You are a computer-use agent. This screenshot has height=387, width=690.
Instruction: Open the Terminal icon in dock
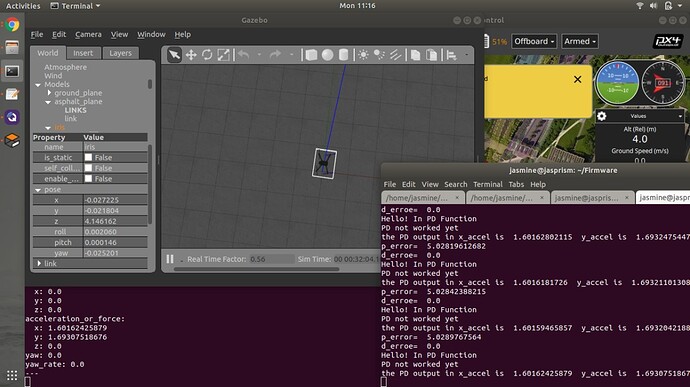coord(12,71)
